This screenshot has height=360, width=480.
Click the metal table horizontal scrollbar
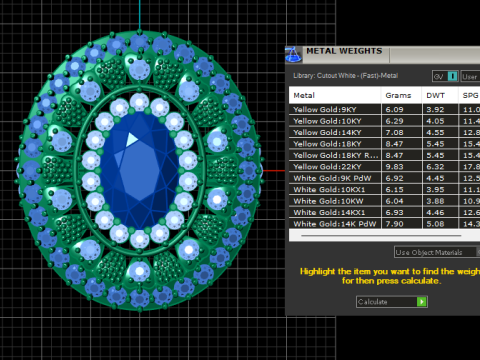[x=381, y=236]
